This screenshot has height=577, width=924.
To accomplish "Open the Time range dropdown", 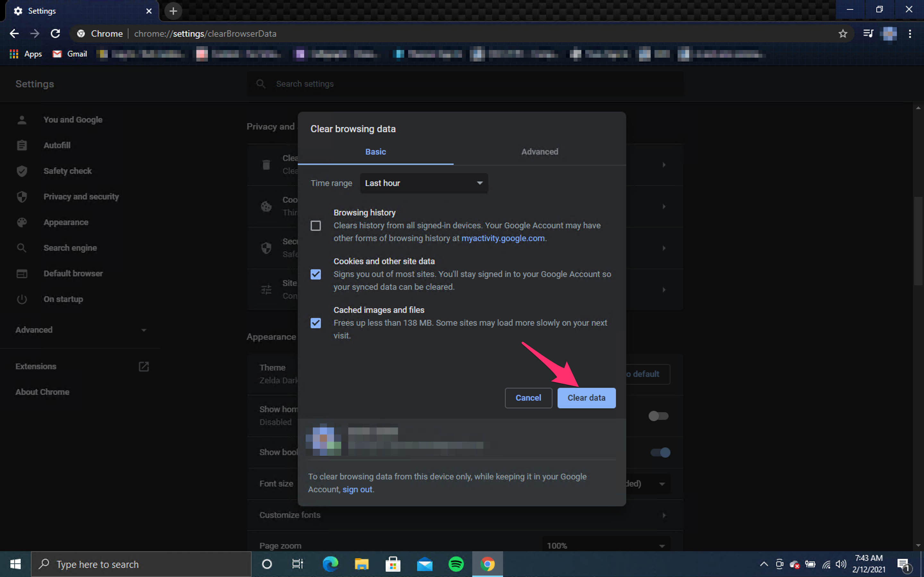I will [x=424, y=183].
